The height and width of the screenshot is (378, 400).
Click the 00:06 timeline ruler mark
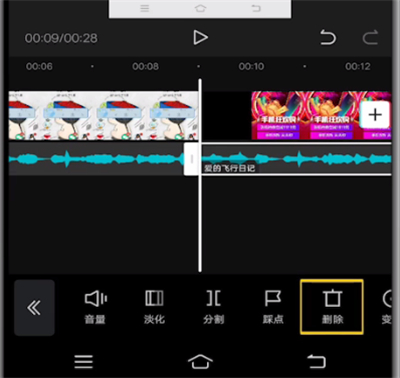tap(39, 66)
